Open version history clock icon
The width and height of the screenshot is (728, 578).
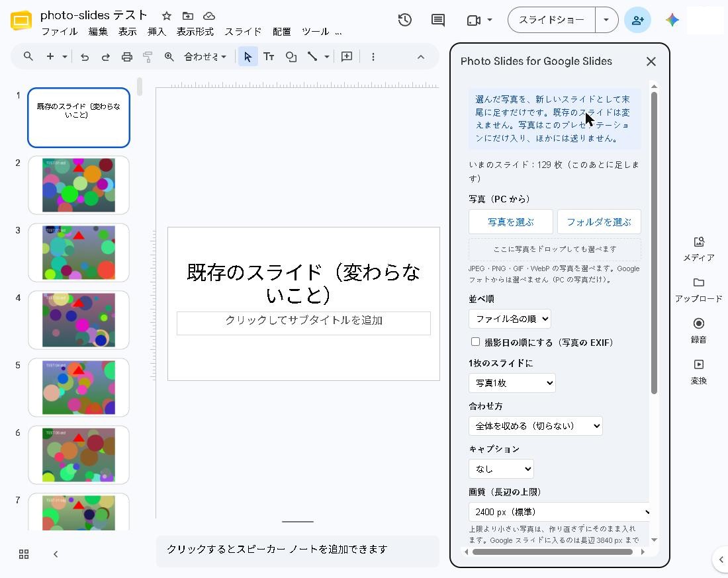coord(405,20)
